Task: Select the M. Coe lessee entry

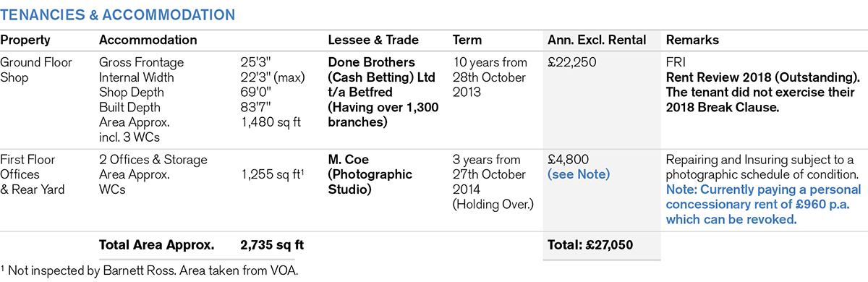Action: pos(370,174)
